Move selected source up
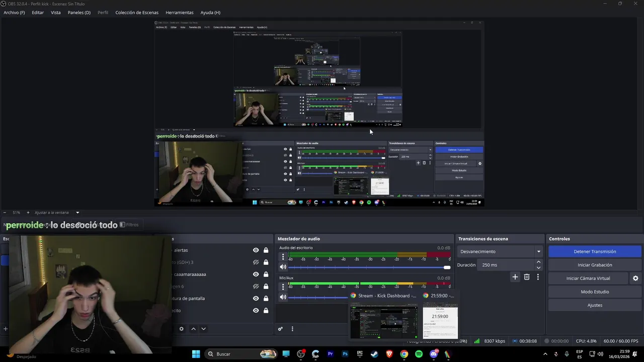Screen dimensions: 644x362 193,329
